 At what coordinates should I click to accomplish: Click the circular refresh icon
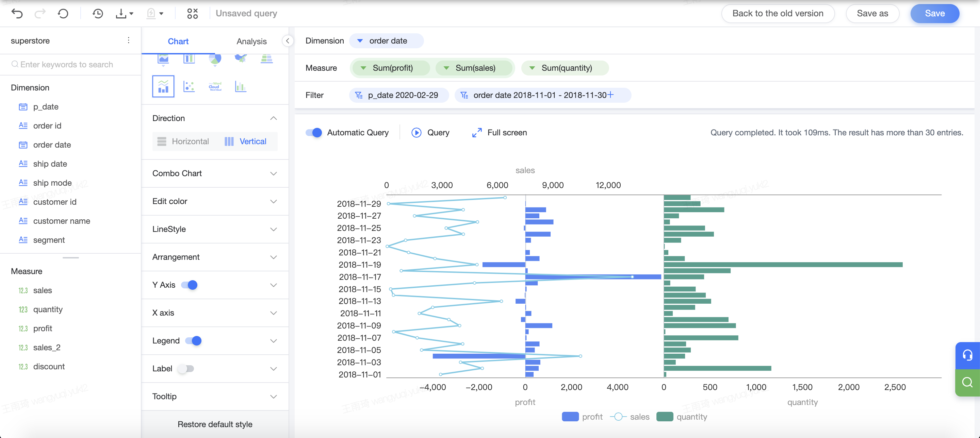click(63, 14)
